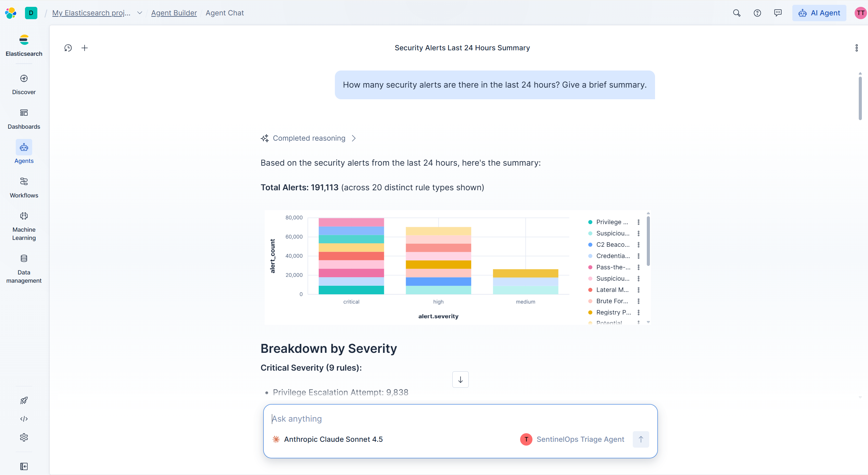The width and height of the screenshot is (868, 475).
Task: Start new conversation with plus icon
Action: pos(85,48)
